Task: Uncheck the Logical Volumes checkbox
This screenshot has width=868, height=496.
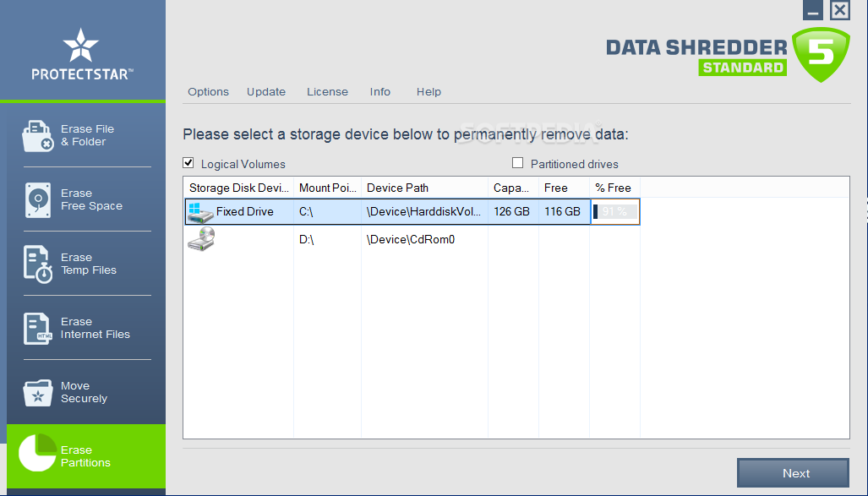Action: coord(188,163)
